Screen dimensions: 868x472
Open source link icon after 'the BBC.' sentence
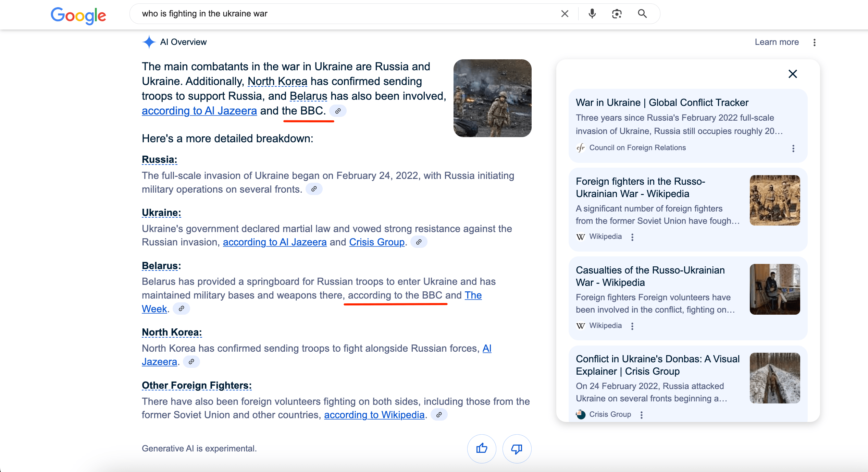338,111
